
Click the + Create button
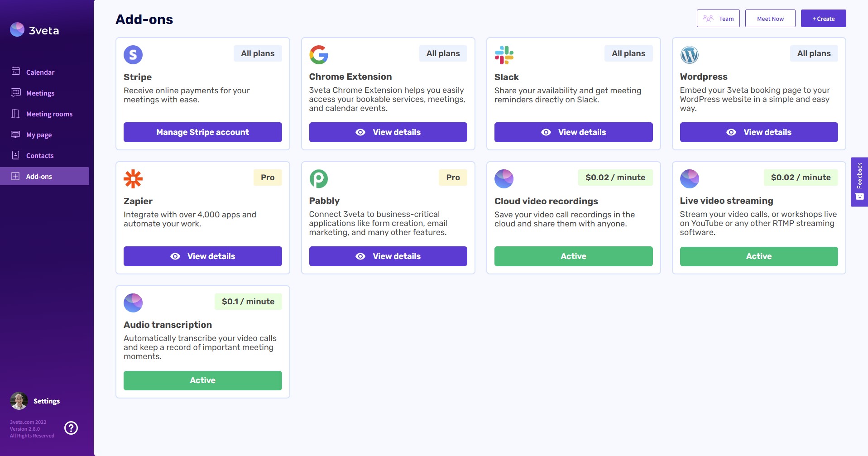[824, 19]
